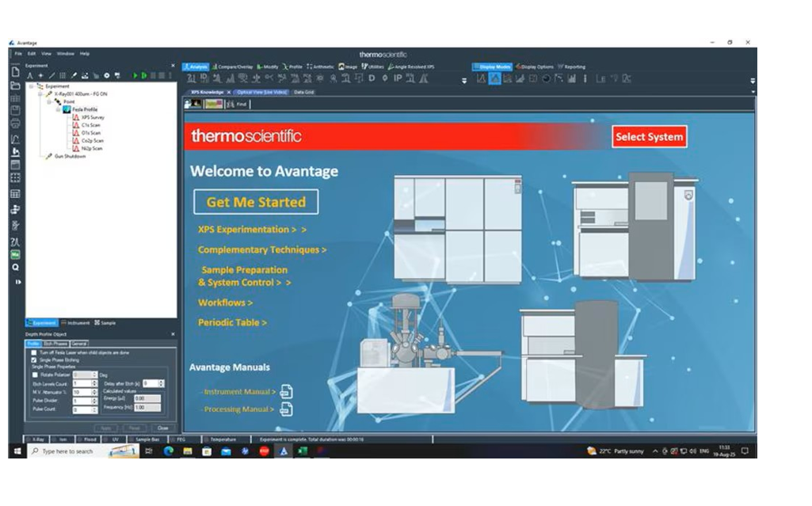This screenshot has width=812, height=506.
Task: Select the Modify tool icon
Action: (266, 67)
